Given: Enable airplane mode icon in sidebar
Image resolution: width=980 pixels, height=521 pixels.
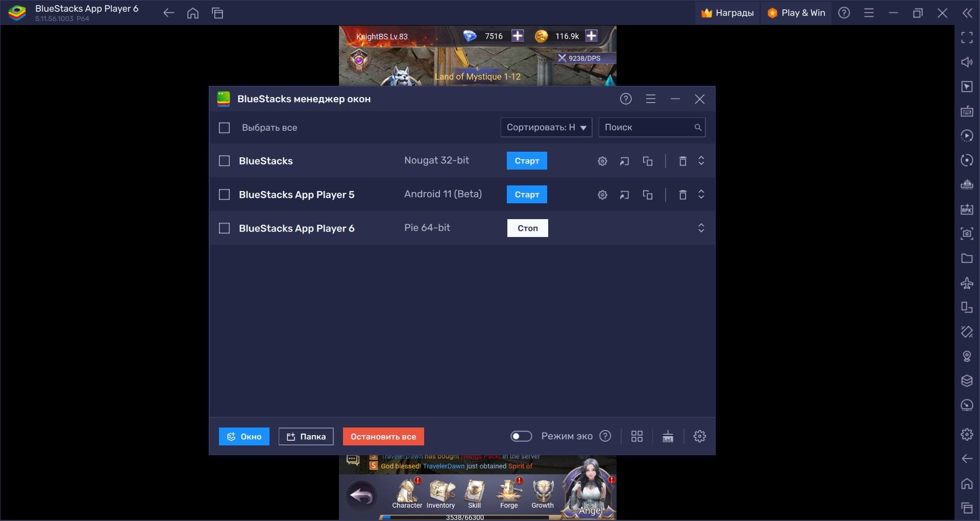Looking at the screenshot, I should 967,283.
